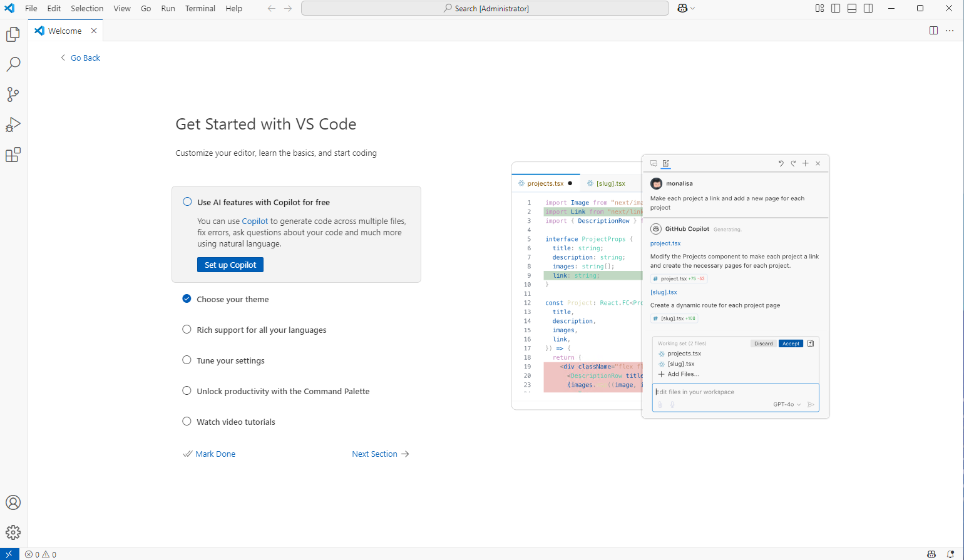Open the Help menu
This screenshot has height=560, width=964.
click(233, 8)
